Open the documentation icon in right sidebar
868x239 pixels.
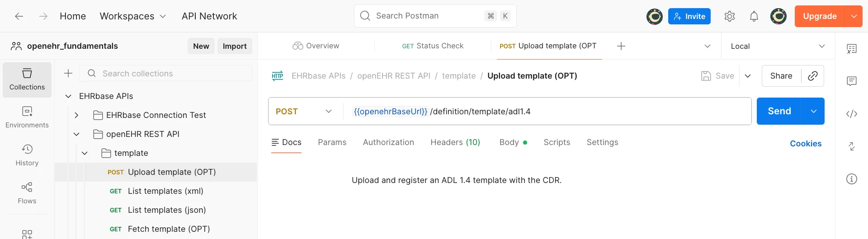click(852, 49)
